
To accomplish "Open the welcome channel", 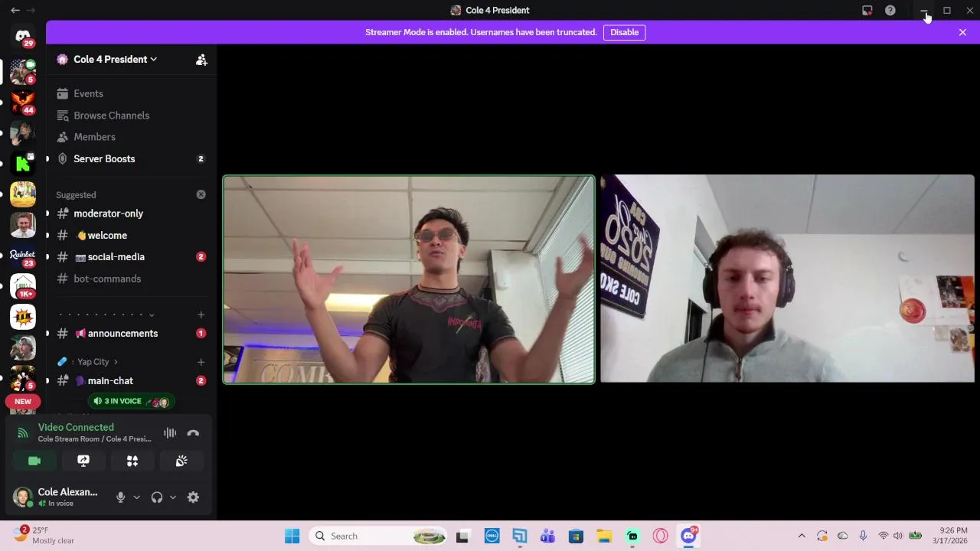I will point(131,235).
